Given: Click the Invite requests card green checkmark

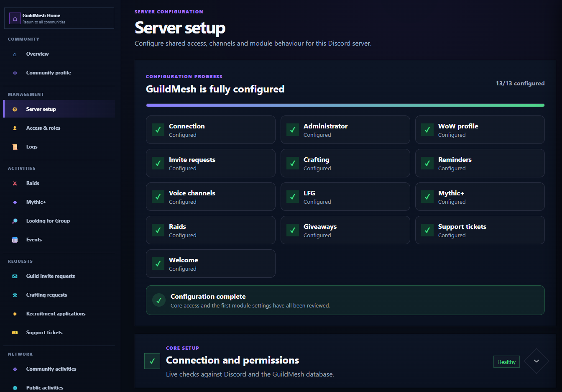Looking at the screenshot, I should (158, 163).
